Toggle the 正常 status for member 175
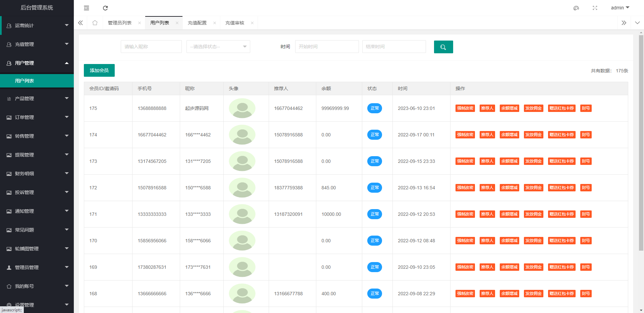 (374, 108)
